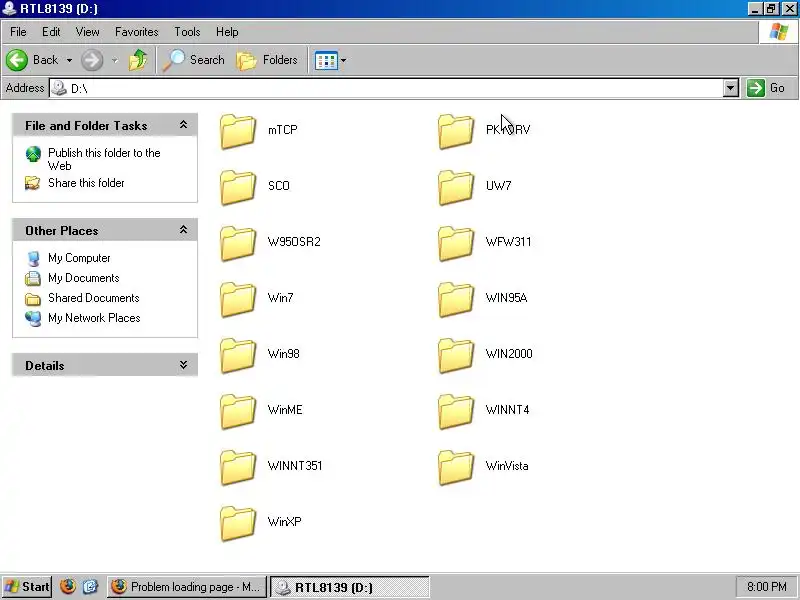Select the Win98 folder icon
800x600 pixels.
(238, 356)
